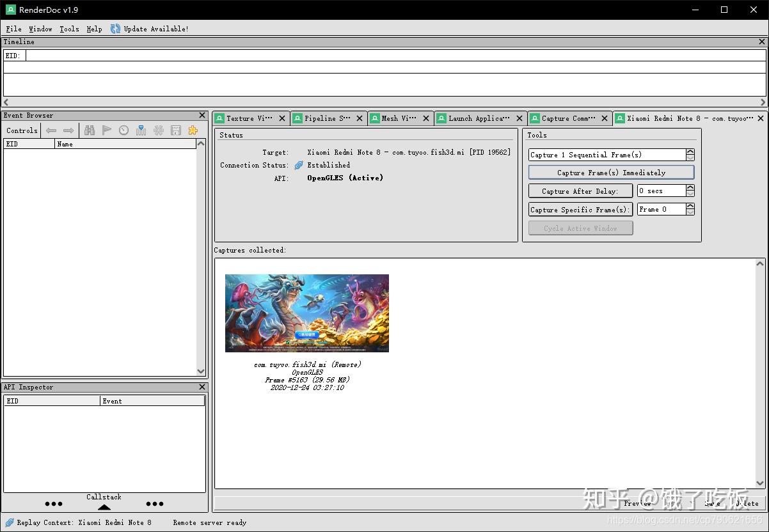Click the Update Available refresh icon
The width and height of the screenshot is (769, 532).
[115, 28]
